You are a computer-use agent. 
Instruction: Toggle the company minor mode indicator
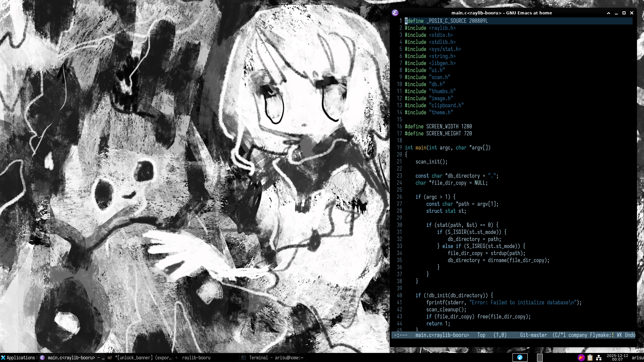(578, 335)
